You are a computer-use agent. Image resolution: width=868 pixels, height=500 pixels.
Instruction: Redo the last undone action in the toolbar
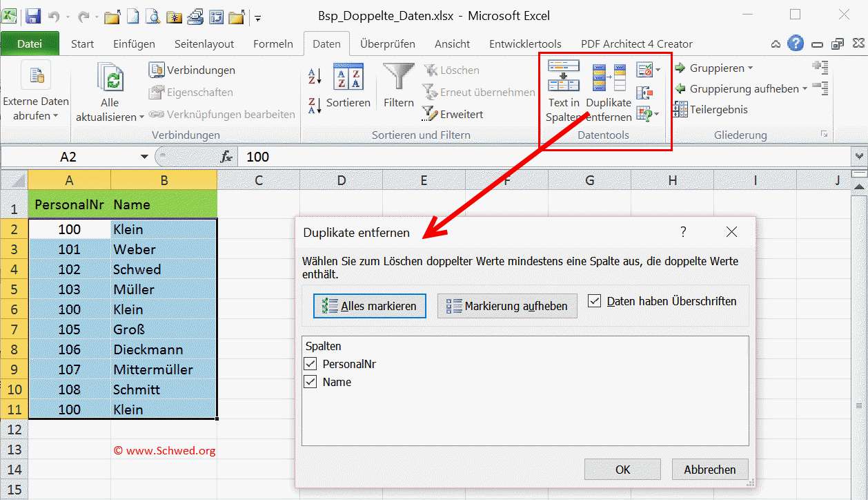85,17
